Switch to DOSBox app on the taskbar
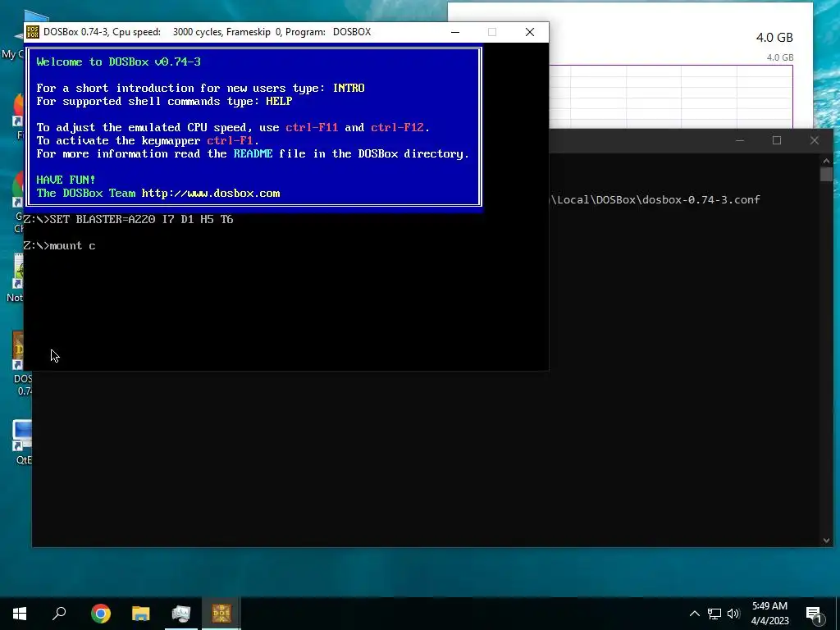840x630 pixels. 221,614
